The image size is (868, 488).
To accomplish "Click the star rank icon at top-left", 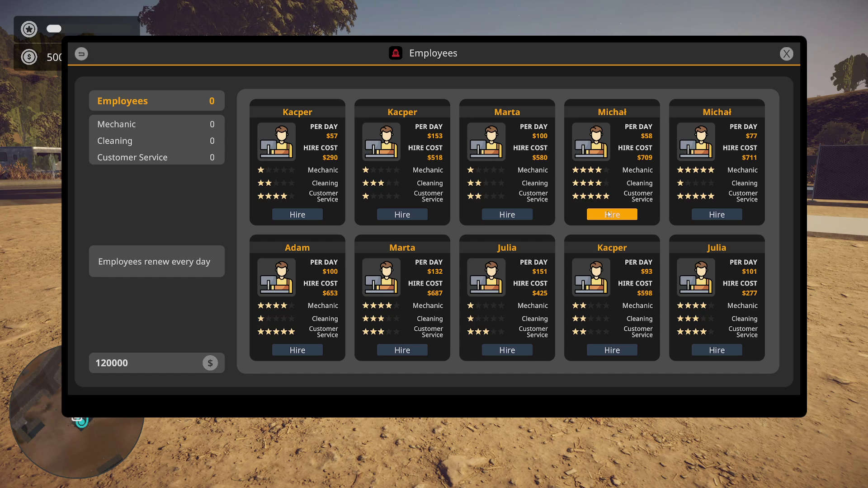I will coord(29,29).
